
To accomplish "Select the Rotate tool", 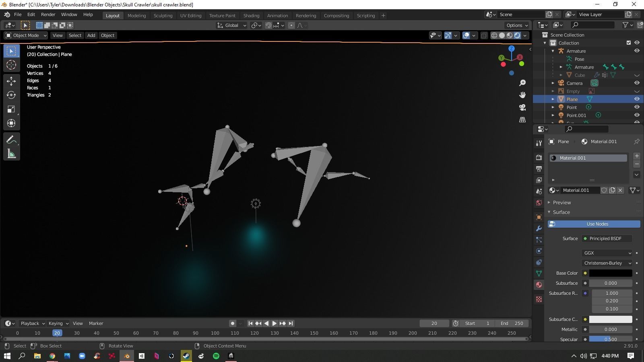I will [x=11, y=95].
